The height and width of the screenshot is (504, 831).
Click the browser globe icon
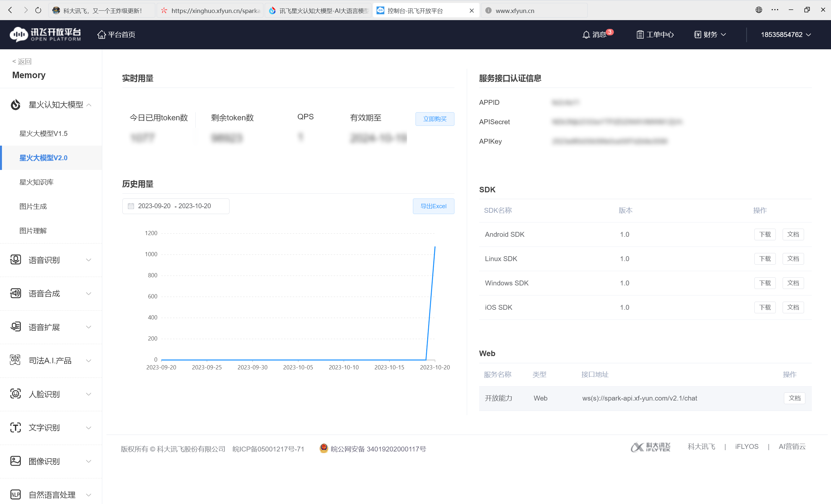[759, 10]
